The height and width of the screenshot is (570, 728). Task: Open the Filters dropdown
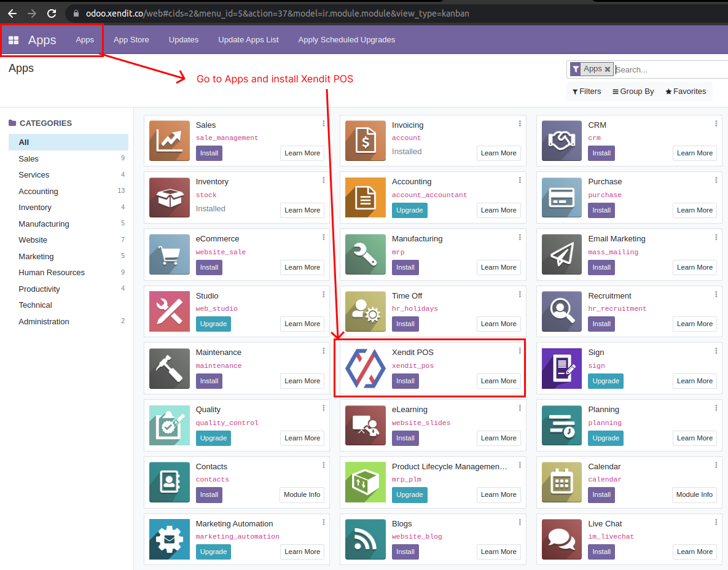click(x=587, y=92)
